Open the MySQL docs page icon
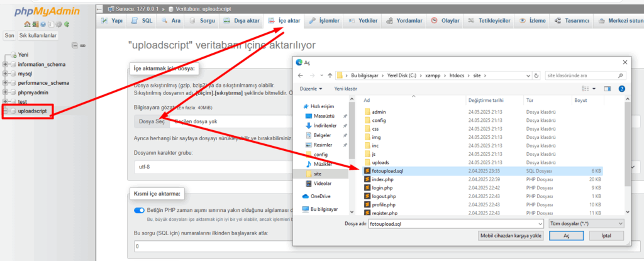644x261 pixels. tap(50, 25)
